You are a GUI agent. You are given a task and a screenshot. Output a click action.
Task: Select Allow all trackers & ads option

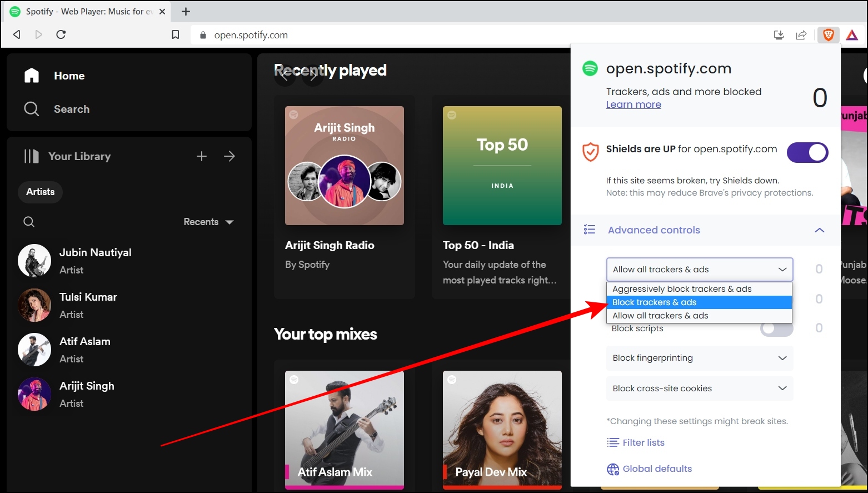699,316
